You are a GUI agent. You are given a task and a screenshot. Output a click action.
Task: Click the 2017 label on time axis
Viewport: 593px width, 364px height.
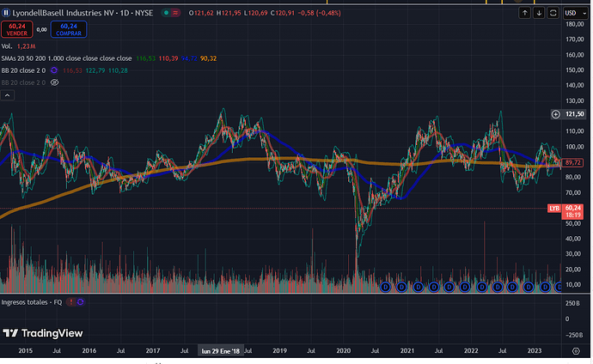click(x=153, y=351)
